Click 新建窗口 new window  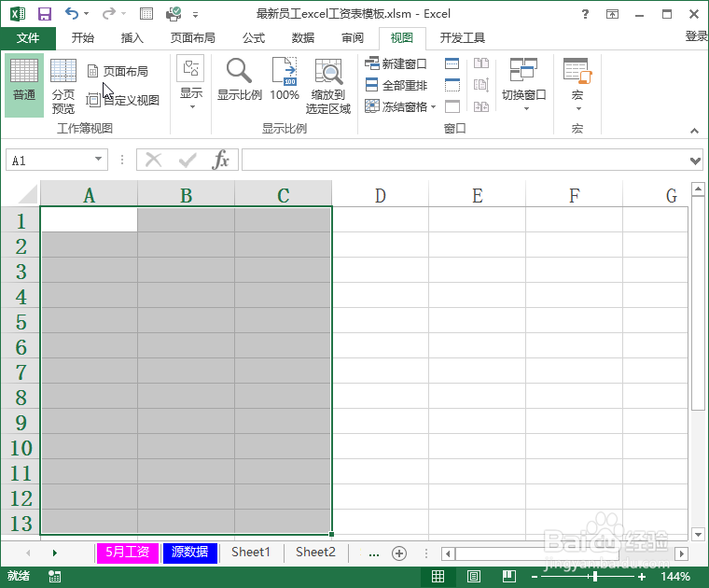tap(396, 63)
